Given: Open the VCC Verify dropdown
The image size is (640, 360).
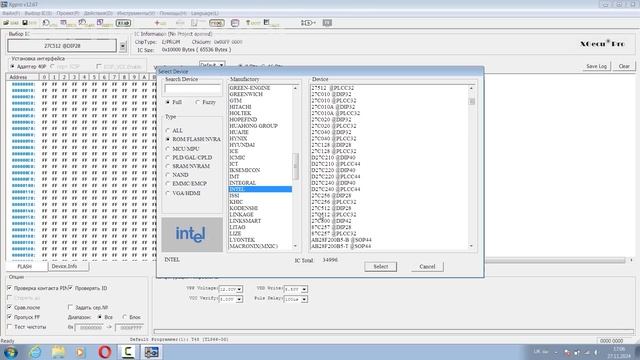Looking at the screenshot, I should pyautogui.click(x=240, y=299).
